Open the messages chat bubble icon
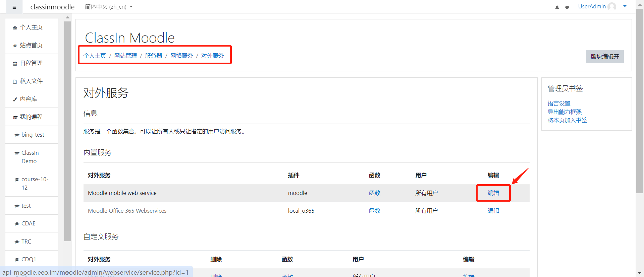The width and height of the screenshot is (644, 277). point(567,7)
